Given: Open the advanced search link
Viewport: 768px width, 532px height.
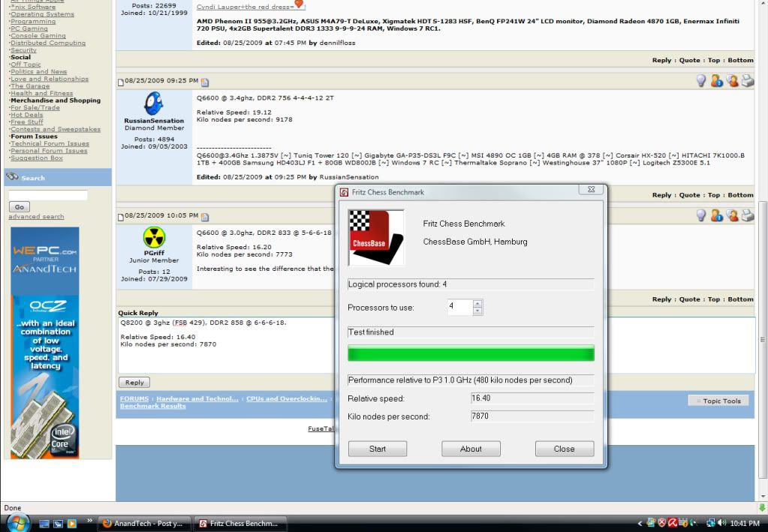Looking at the screenshot, I should click(36, 216).
